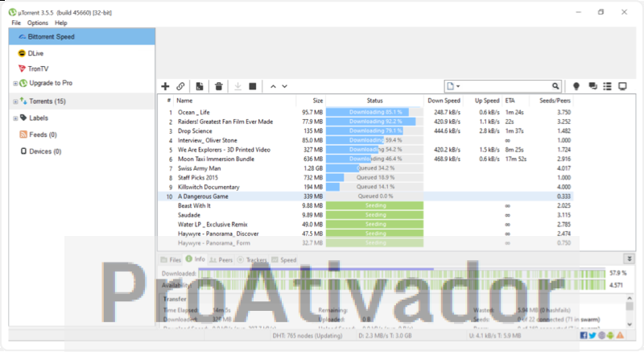The height and width of the screenshot is (352, 644).
Task: Select Feeds (0) in sidebar
Action: 43,135
